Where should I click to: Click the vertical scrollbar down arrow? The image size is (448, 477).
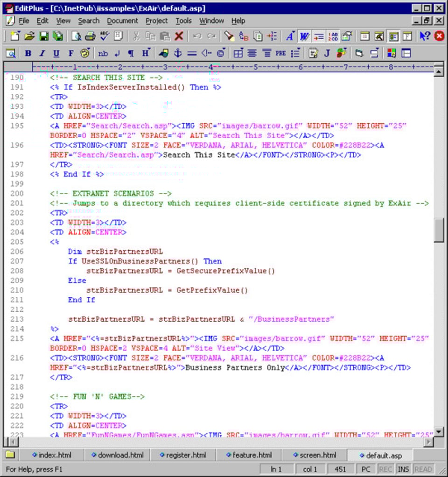click(x=439, y=431)
